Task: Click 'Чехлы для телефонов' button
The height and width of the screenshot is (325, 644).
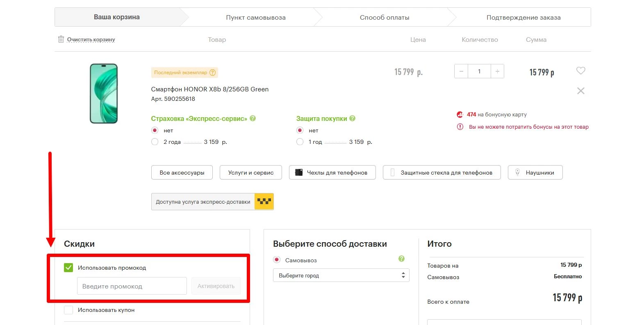Action: (x=332, y=173)
